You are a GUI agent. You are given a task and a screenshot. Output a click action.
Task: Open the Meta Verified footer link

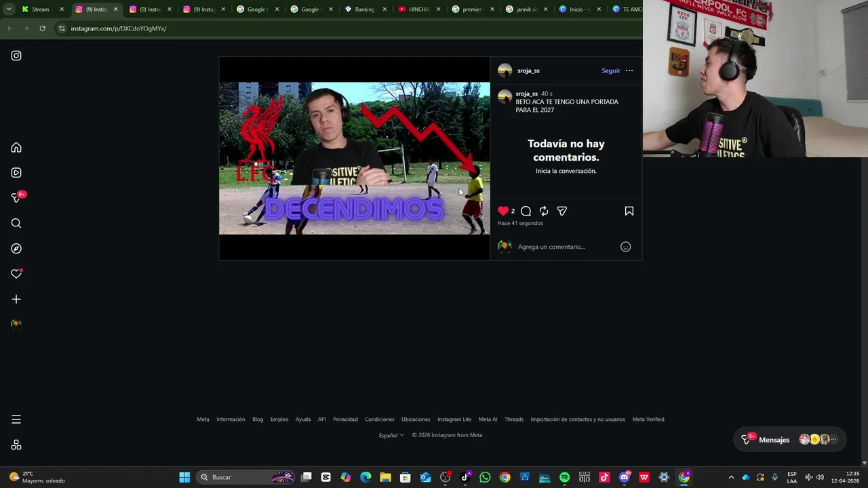(x=648, y=420)
